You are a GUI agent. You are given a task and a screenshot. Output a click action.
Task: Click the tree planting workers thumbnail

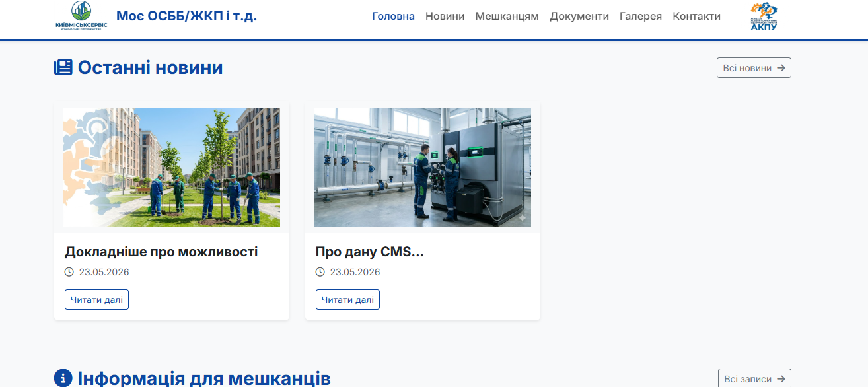click(x=171, y=167)
